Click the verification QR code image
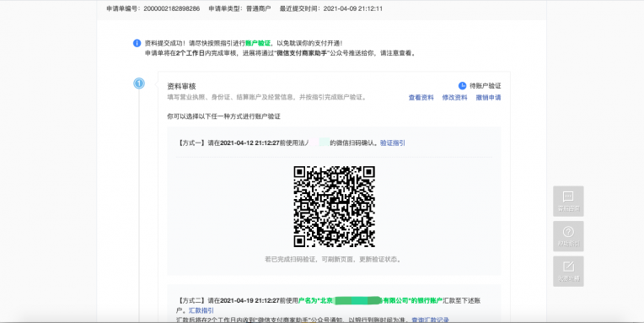The width and height of the screenshot is (644, 323). [x=335, y=207]
